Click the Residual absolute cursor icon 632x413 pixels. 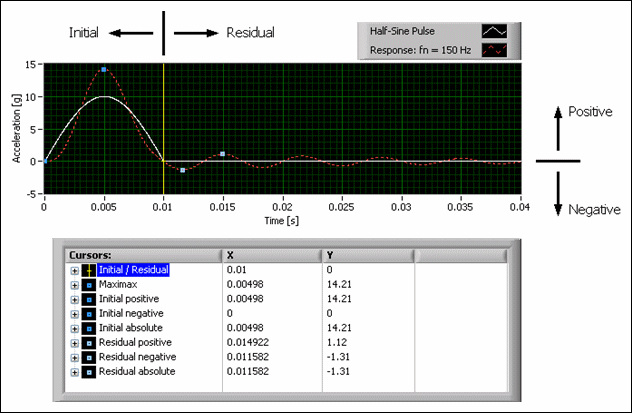point(88,371)
